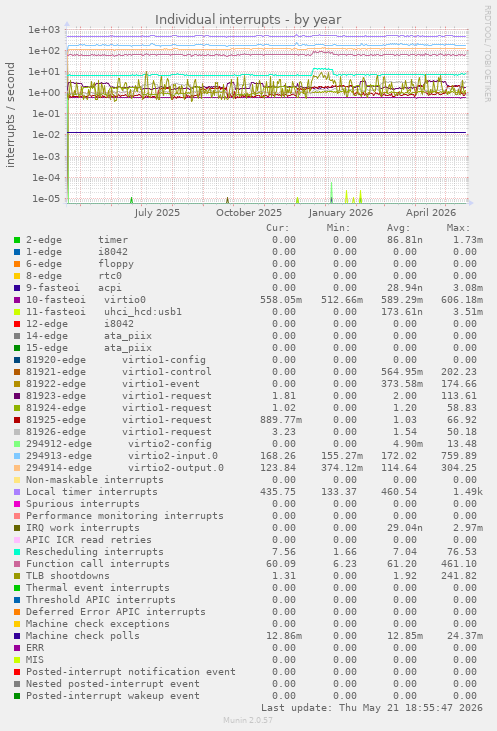Click the pink Function call interrupts swatch

(x=17, y=564)
